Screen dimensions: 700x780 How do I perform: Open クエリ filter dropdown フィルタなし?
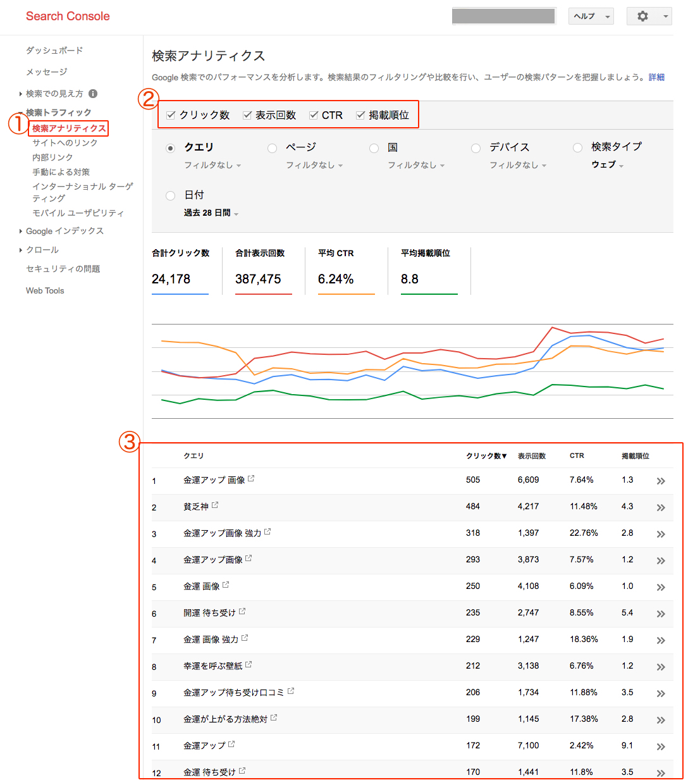pos(212,165)
